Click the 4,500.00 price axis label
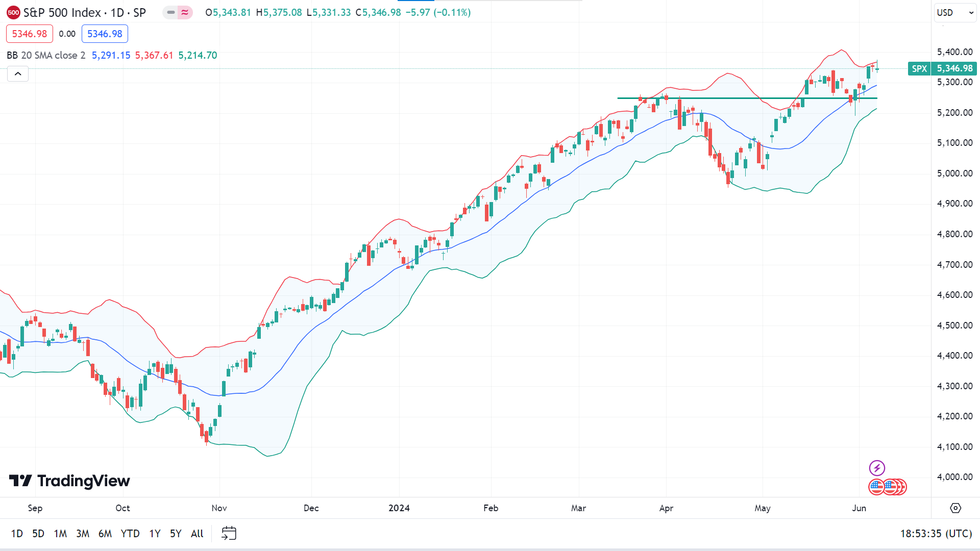 coord(954,325)
